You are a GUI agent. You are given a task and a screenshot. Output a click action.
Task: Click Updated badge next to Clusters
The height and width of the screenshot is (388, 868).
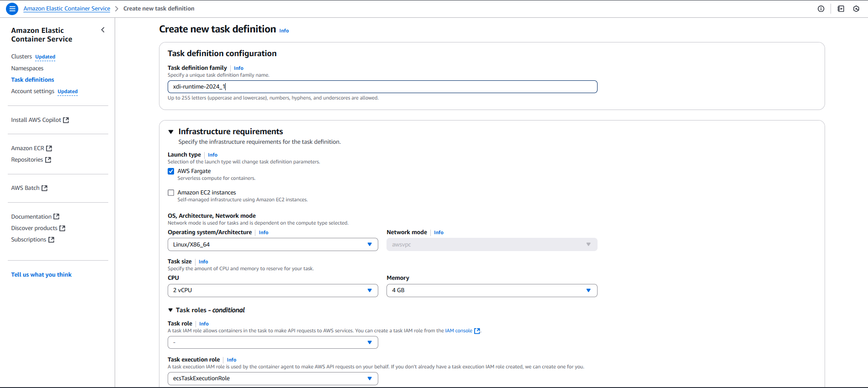point(45,57)
